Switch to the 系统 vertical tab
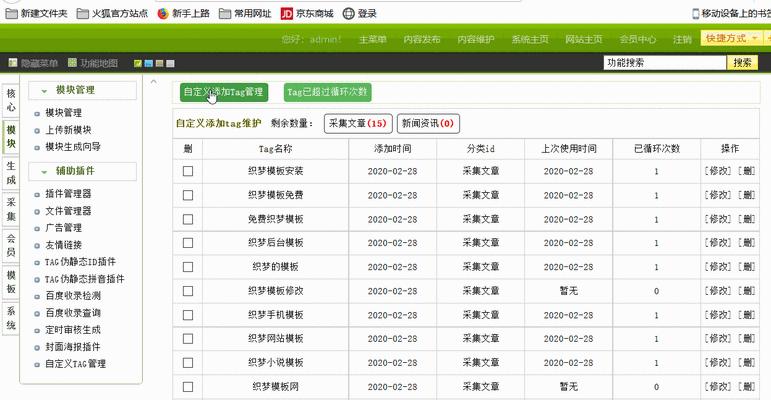This screenshot has height=400, width=771. [11, 318]
